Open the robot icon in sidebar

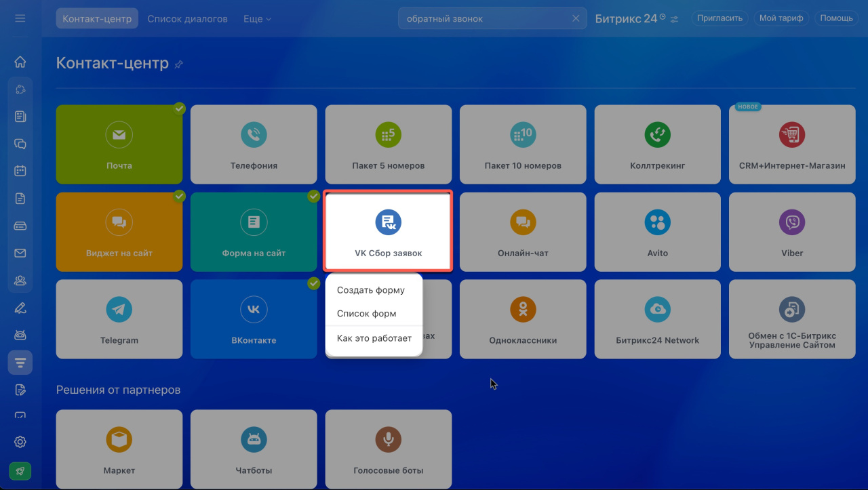tap(20, 335)
